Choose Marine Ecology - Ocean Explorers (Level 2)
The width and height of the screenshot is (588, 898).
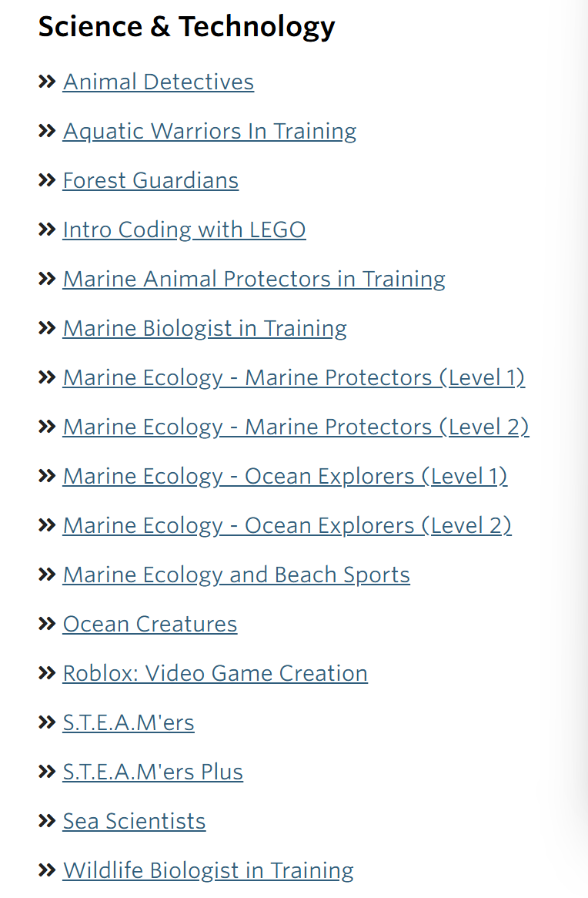pyautogui.click(x=287, y=526)
